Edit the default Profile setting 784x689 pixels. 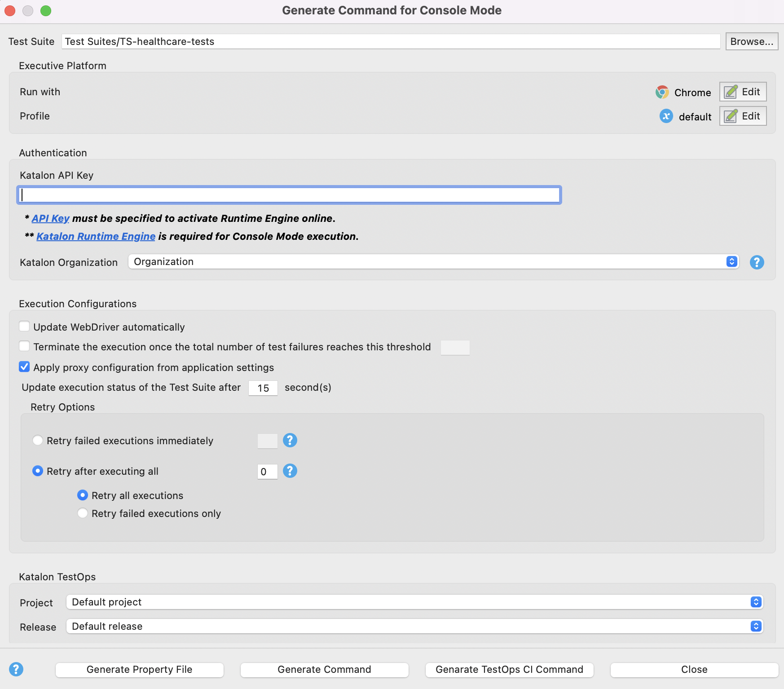pos(743,116)
